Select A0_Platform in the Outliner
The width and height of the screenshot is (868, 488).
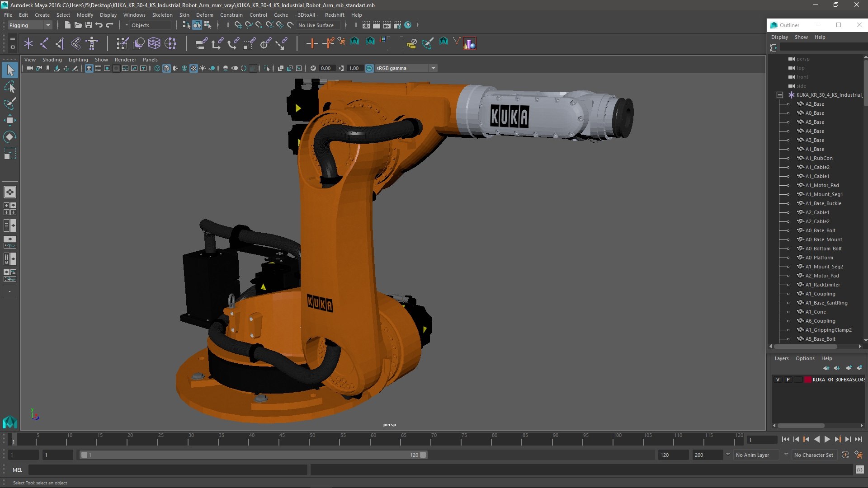pos(819,258)
